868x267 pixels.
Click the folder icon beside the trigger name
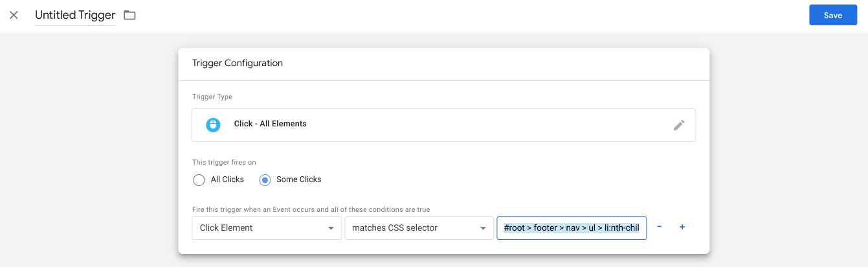click(x=129, y=15)
